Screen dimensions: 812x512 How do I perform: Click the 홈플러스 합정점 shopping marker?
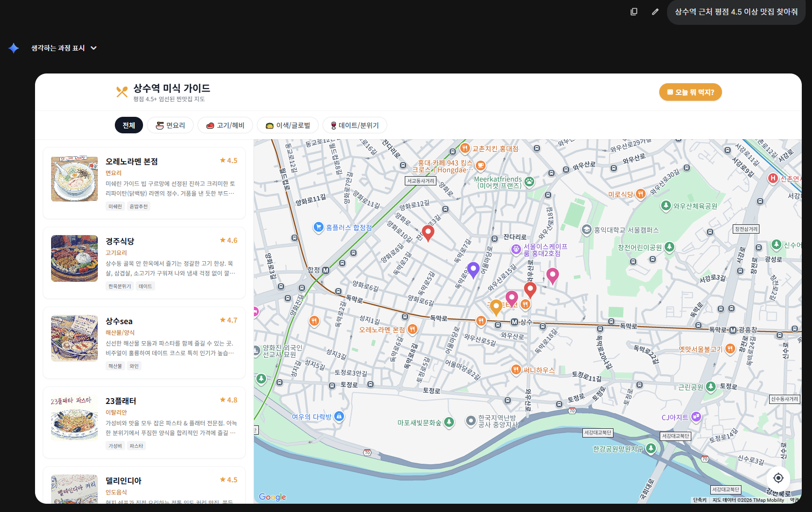[x=319, y=227]
